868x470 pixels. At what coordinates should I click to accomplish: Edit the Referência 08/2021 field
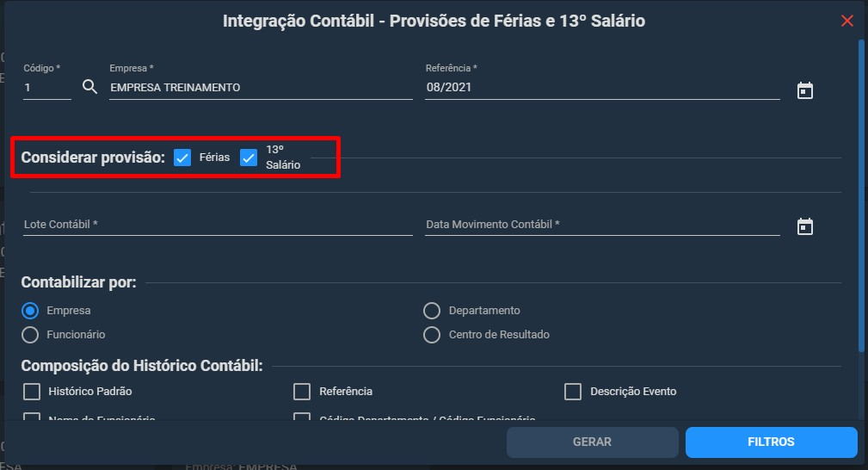(x=602, y=88)
